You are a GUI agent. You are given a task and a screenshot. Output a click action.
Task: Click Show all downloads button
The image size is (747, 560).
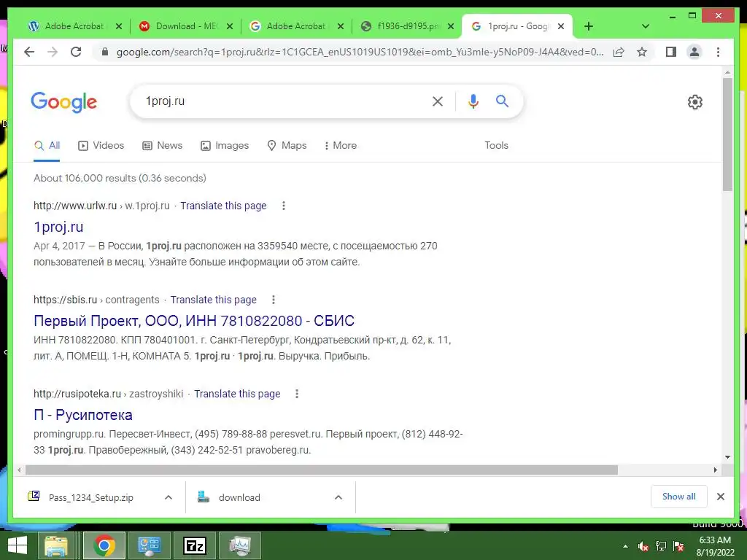click(679, 497)
